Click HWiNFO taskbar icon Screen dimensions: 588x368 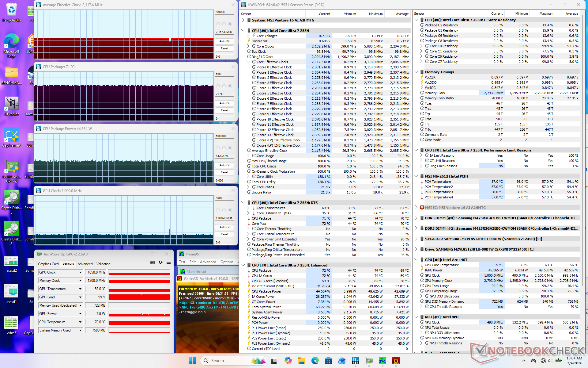[x=355, y=361]
